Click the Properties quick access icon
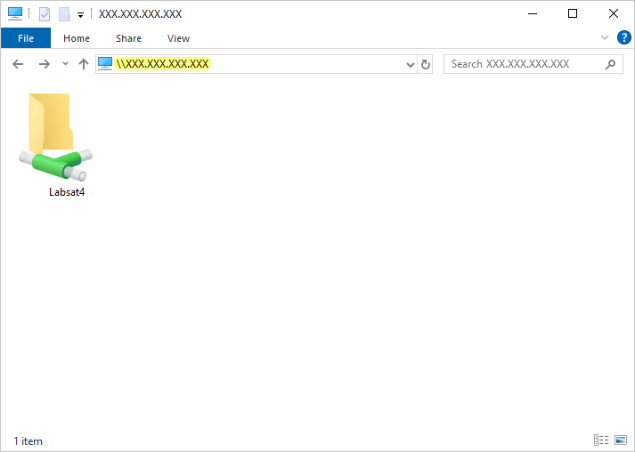 [44, 14]
